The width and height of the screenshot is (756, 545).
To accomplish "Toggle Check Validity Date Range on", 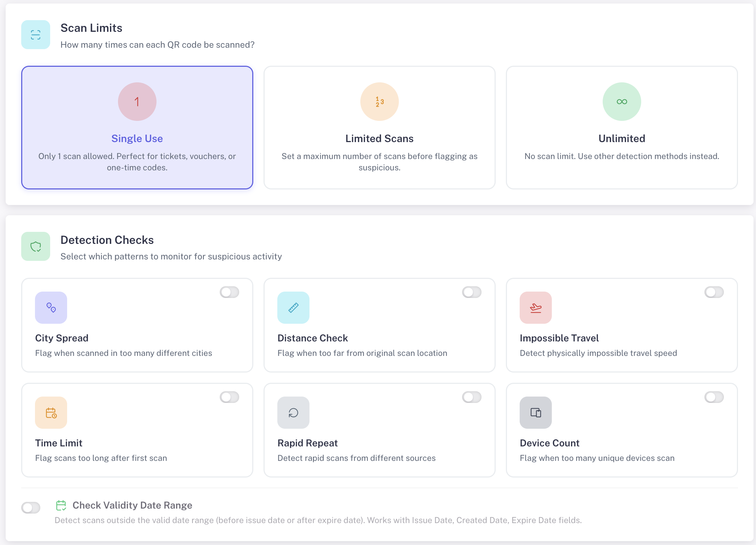I will 31,508.
